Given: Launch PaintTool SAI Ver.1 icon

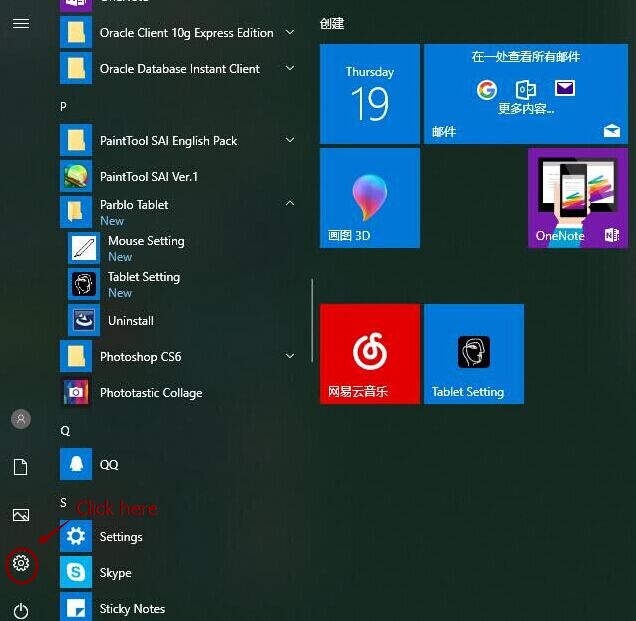Looking at the screenshot, I should (x=76, y=176).
